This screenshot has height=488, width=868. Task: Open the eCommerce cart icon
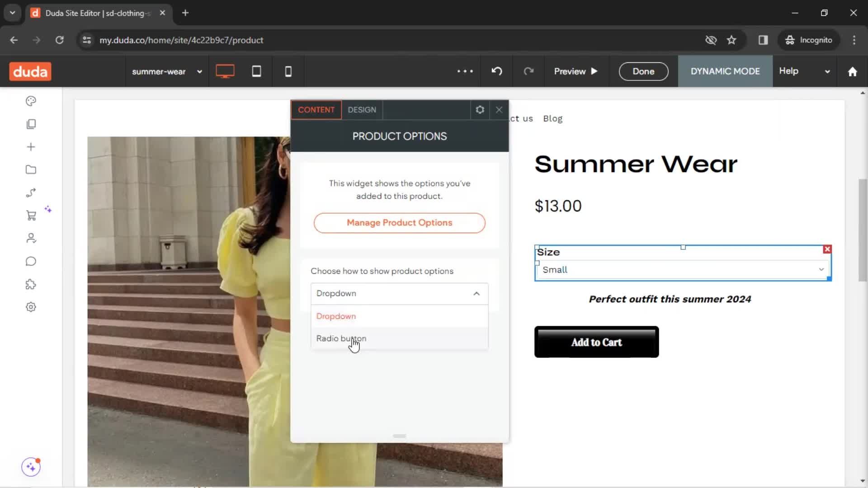point(31,216)
